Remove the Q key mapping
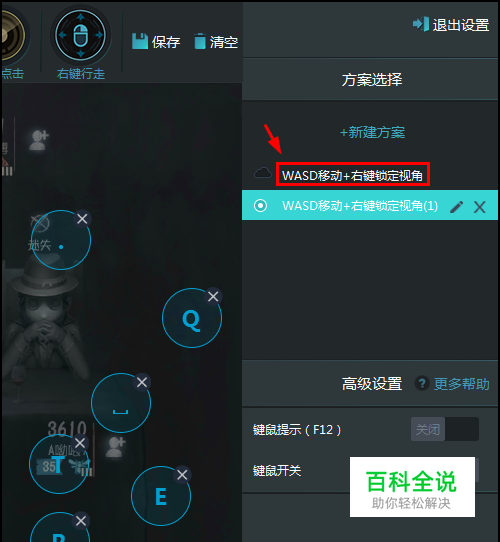The image size is (500, 542). [x=213, y=296]
